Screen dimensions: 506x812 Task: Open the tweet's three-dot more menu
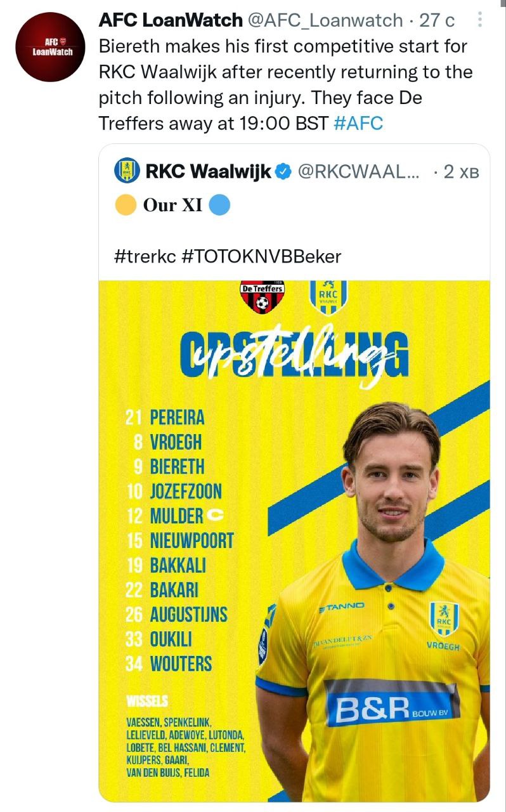(479, 20)
